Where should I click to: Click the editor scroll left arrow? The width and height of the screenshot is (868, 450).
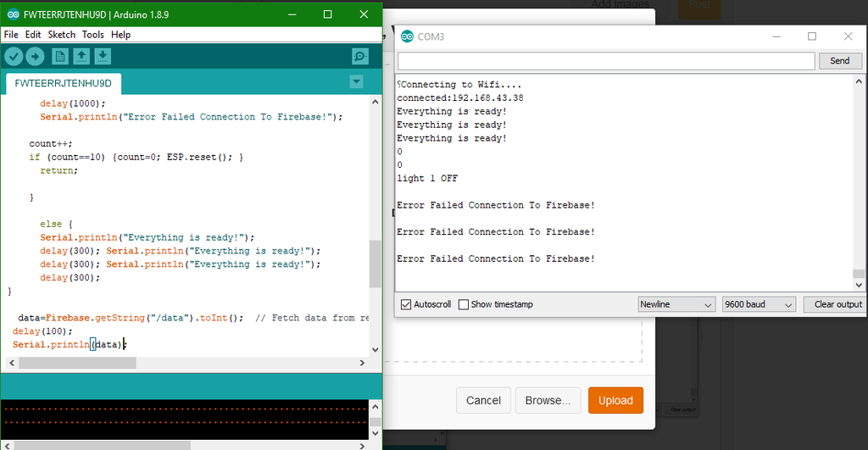click(x=12, y=363)
